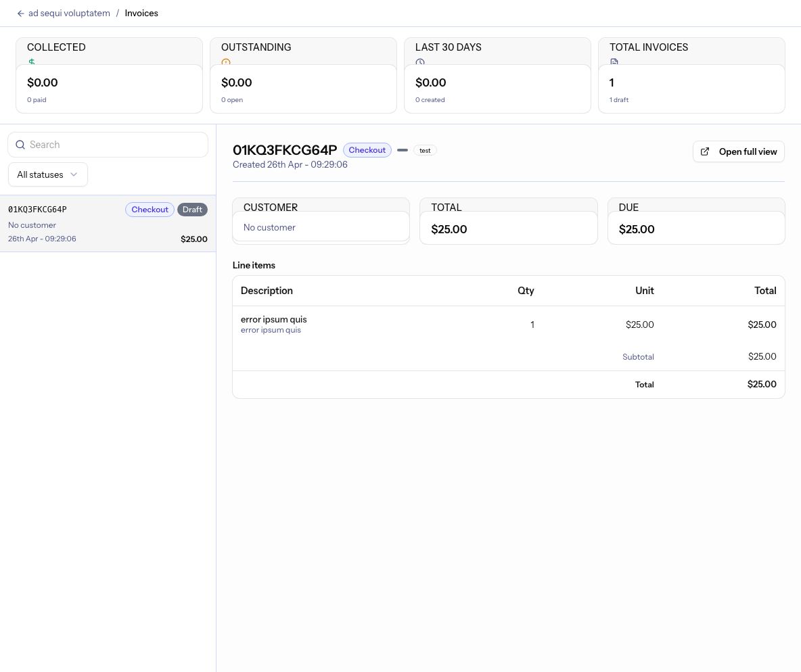Click the external link icon on Open full view

705,151
